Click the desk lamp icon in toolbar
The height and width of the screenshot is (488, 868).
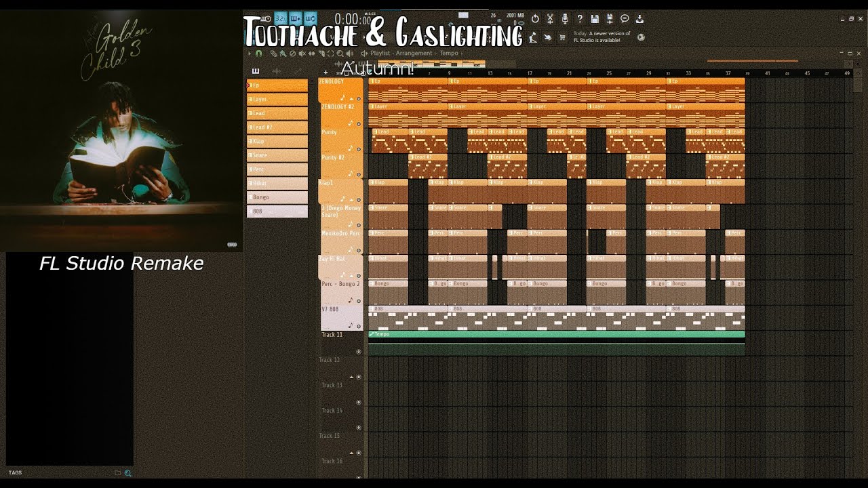coord(532,37)
